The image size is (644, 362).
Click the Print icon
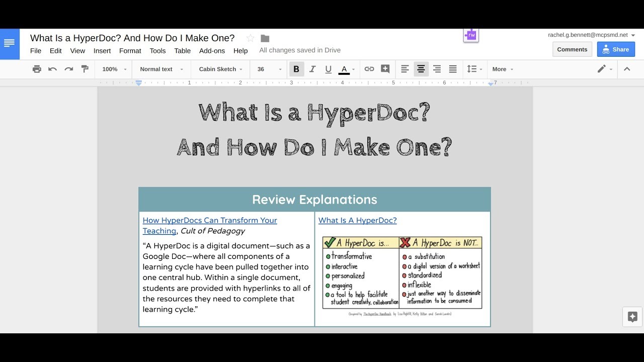pyautogui.click(x=37, y=69)
